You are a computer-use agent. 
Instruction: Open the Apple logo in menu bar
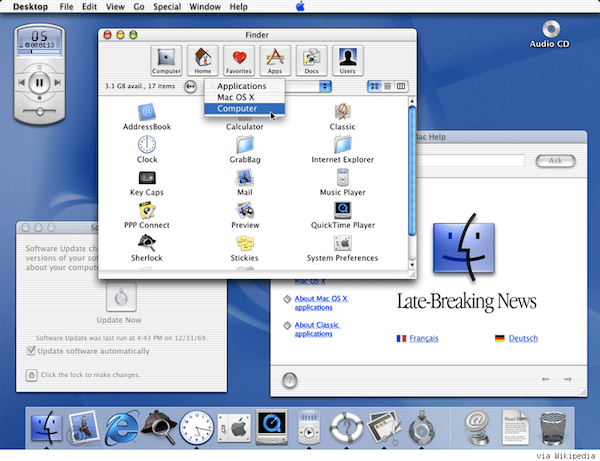click(300, 7)
